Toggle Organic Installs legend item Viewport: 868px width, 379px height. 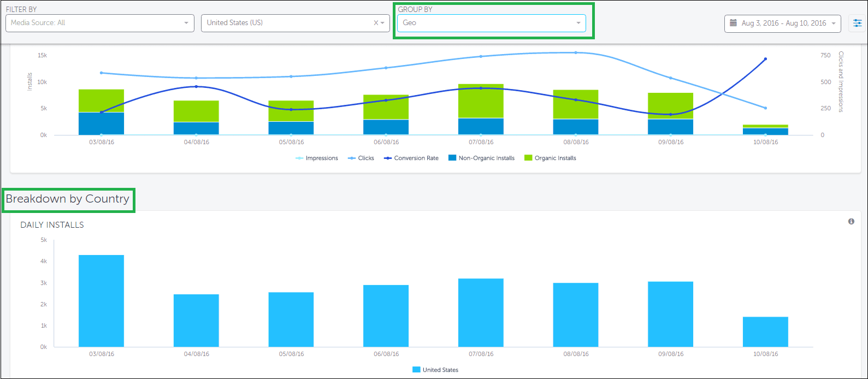point(550,158)
